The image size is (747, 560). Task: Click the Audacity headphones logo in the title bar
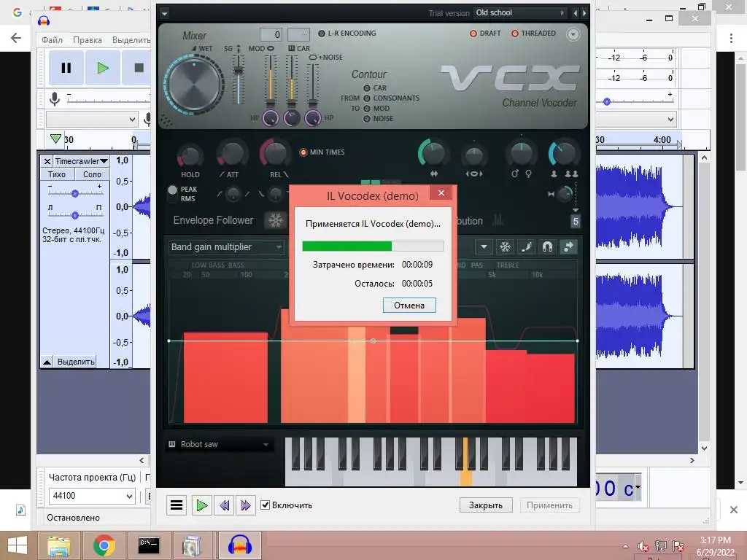click(44, 20)
